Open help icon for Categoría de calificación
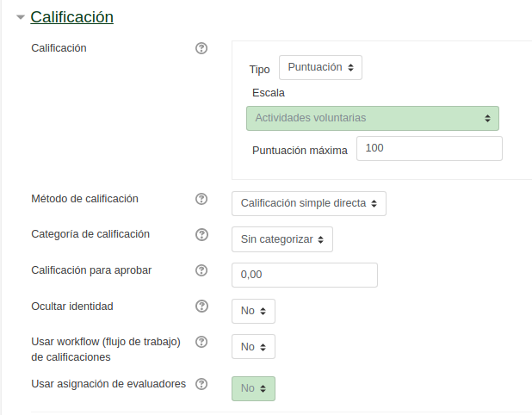 [201, 234]
